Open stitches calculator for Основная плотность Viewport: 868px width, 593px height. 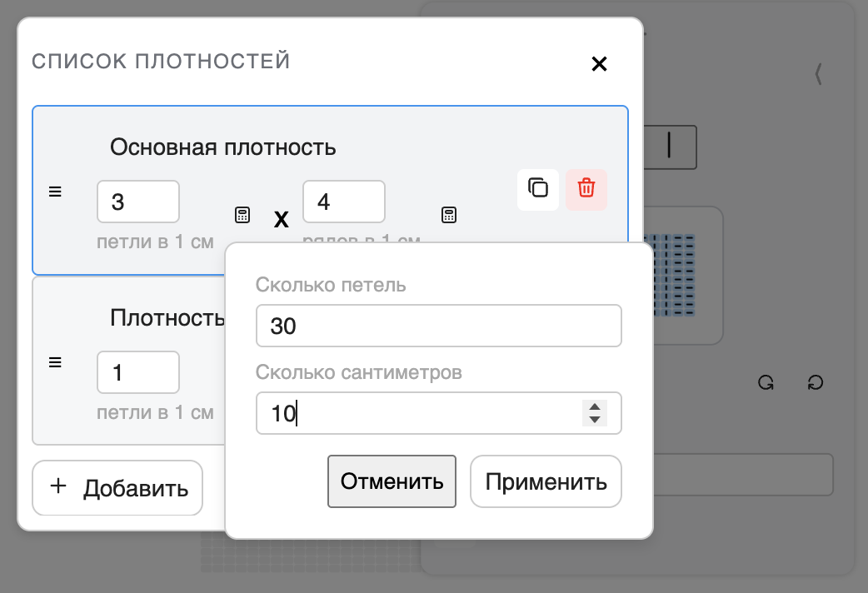coord(242,215)
